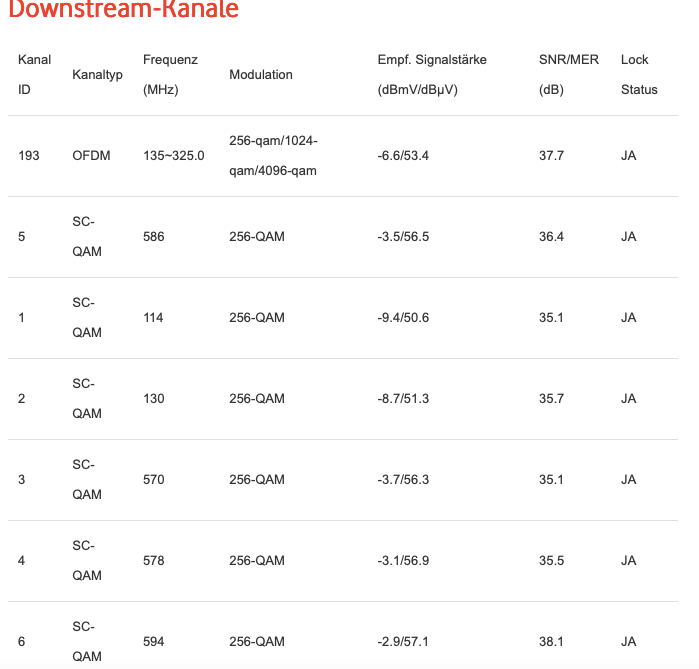Screen dimensions: 699x669
Task: Select the OFDM channel type cell
Action: (x=91, y=156)
